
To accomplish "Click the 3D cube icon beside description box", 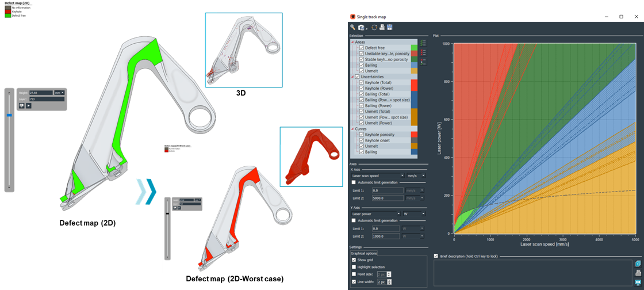I will (x=638, y=264).
